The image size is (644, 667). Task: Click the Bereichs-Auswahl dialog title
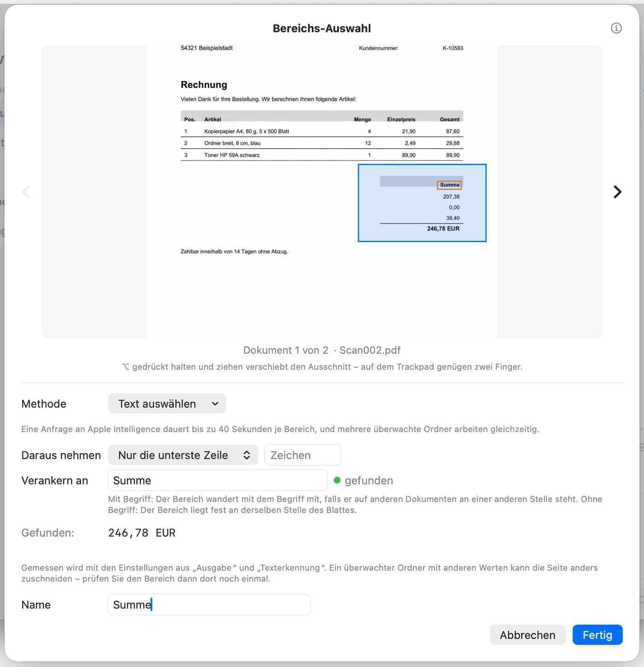[322, 28]
